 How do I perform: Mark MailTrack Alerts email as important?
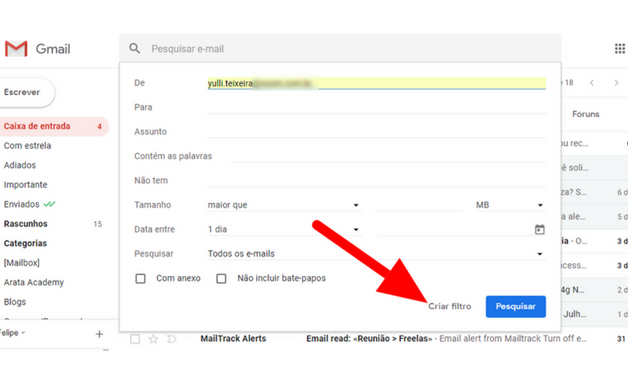(x=171, y=339)
